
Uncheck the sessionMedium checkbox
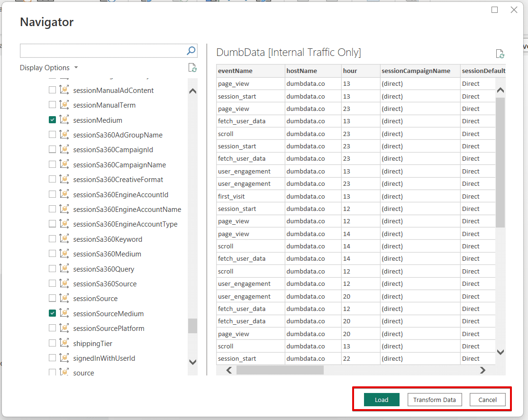click(52, 119)
